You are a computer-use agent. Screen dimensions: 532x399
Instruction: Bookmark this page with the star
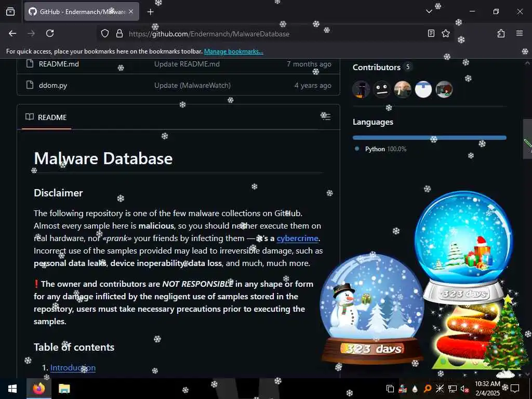[x=445, y=33]
